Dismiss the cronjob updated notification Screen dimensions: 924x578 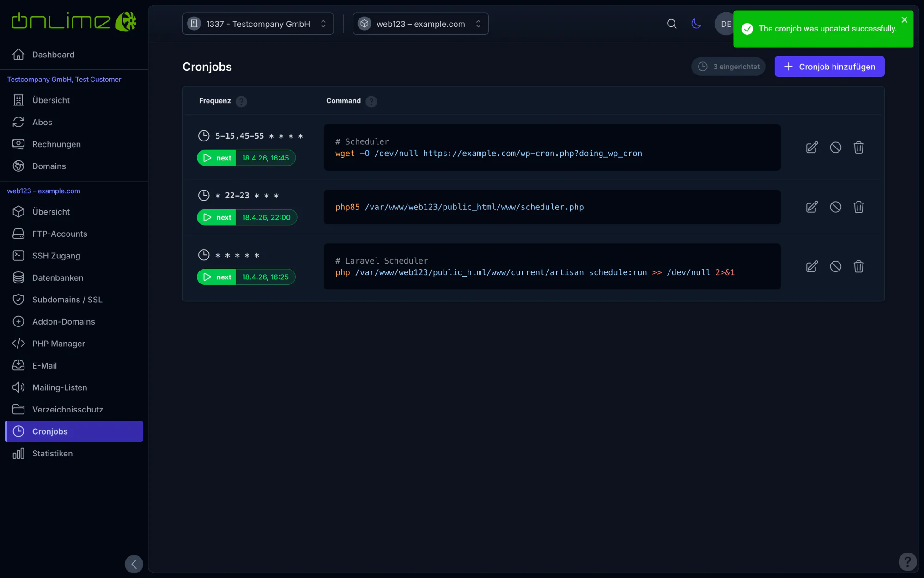905,20
